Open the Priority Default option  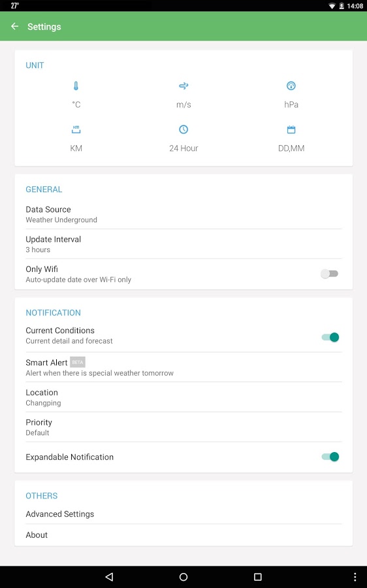coord(183,427)
